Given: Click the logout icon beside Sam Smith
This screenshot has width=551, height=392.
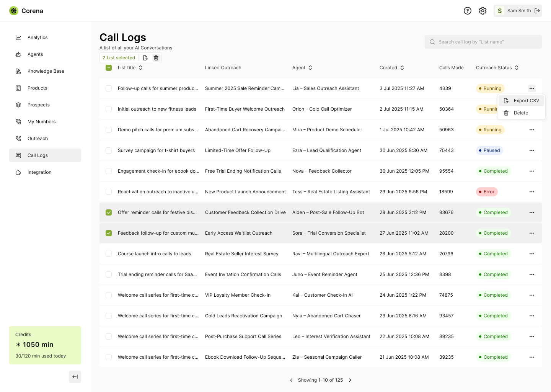Looking at the screenshot, I should pyautogui.click(x=537, y=11).
